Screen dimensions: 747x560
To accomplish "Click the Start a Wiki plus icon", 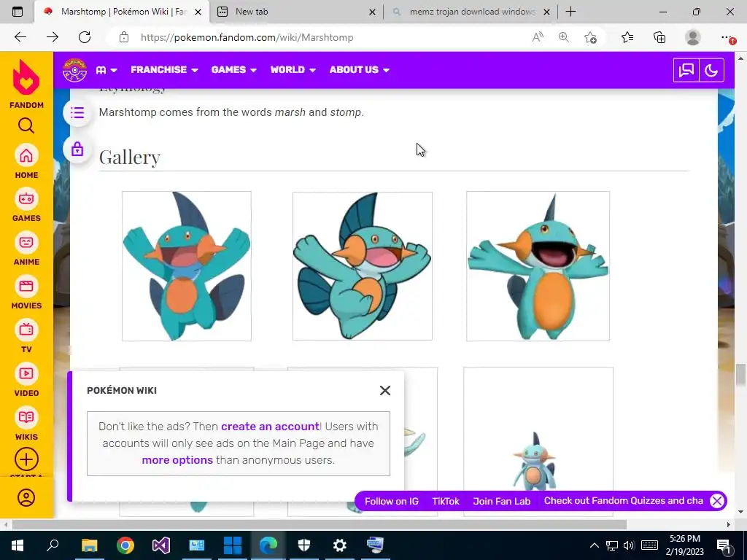I will pos(26,459).
